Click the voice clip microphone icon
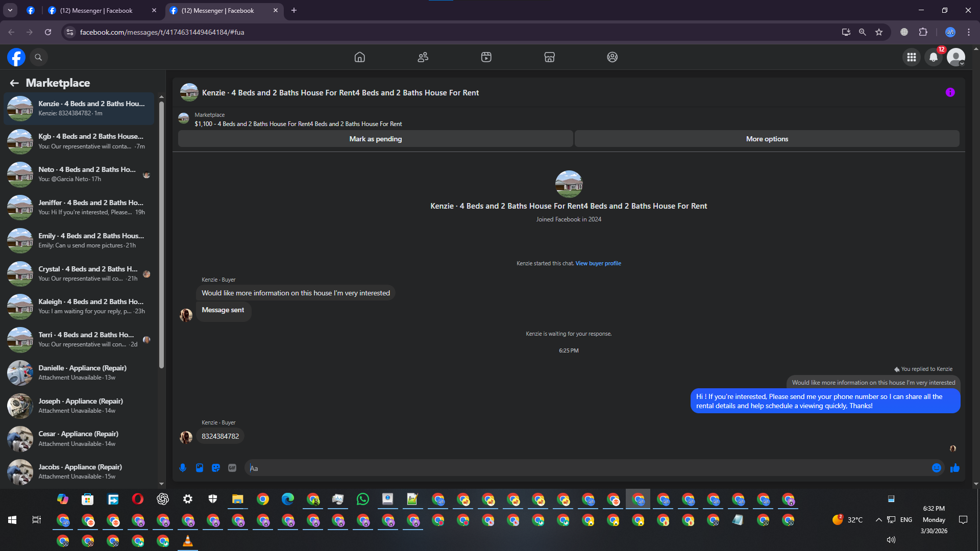This screenshot has height=551, width=980. click(183, 468)
